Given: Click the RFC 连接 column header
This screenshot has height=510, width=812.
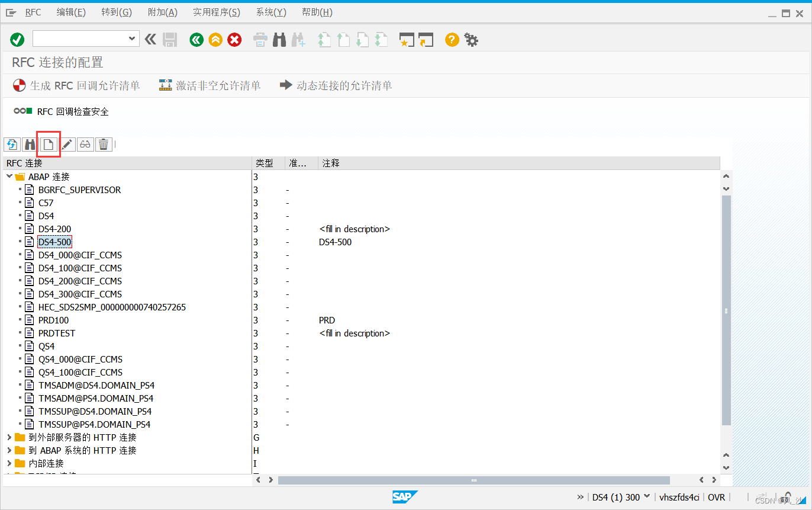Looking at the screenshot, I should [127, 163].
